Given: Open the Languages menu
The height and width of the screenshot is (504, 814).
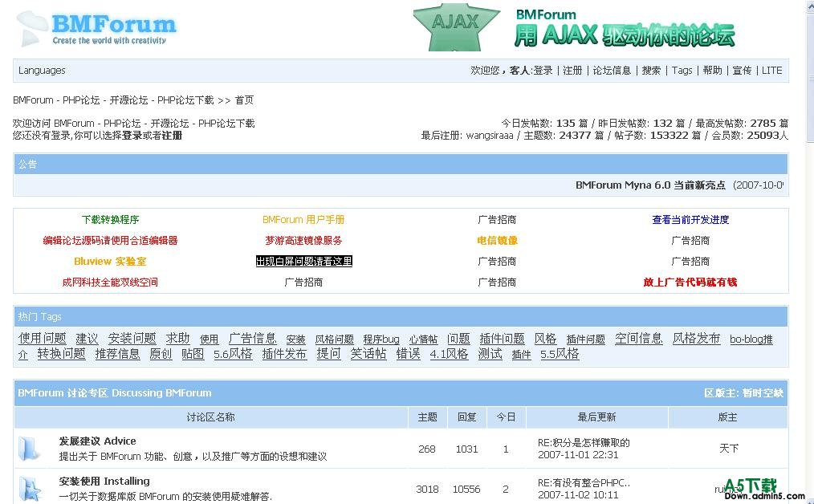Looking at the screenshot, I should 42,71.
